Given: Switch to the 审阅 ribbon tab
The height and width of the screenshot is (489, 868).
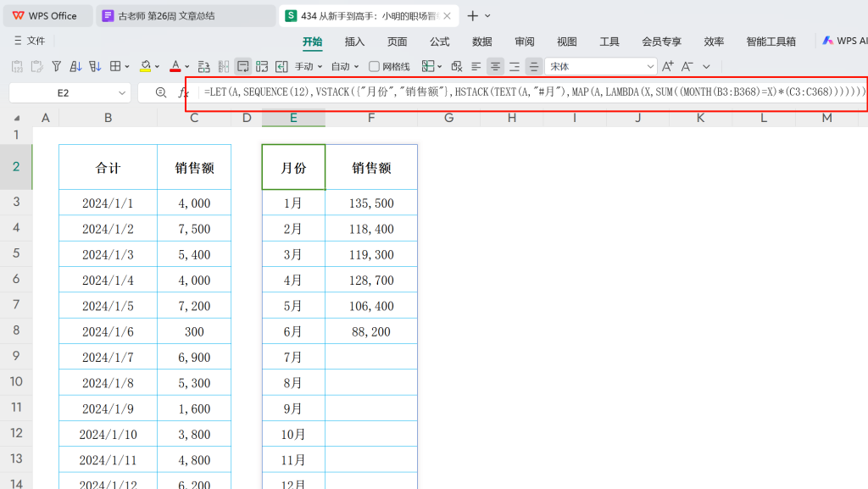Looking at the screenshot, I should [524, 42].
